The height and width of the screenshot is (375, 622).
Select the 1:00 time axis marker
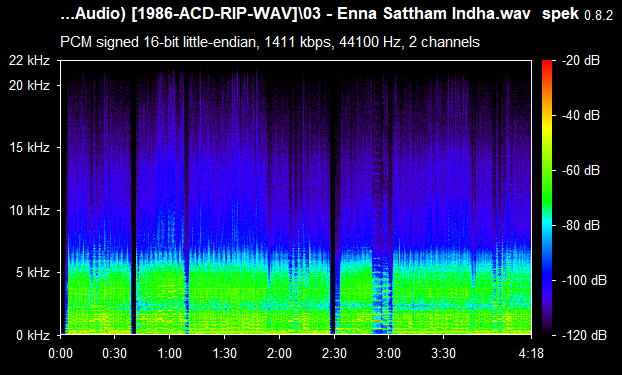pos(170,353)
